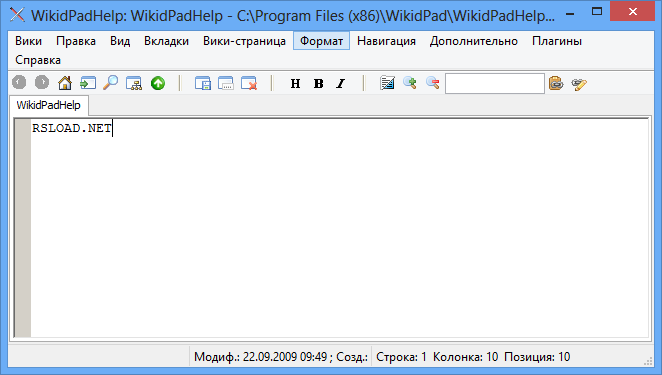Viewport: 662px width, 375px height.
Task: Open the Вид menu
Action: (120, 41)
